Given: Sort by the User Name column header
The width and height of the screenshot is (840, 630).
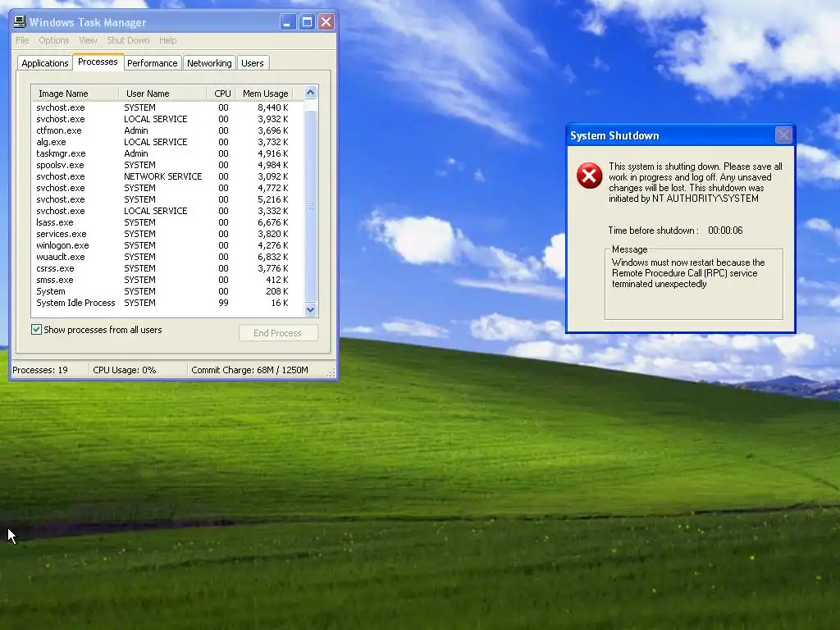Looking at the screenshot, I should pyautogui.click(x=162, y=94).
